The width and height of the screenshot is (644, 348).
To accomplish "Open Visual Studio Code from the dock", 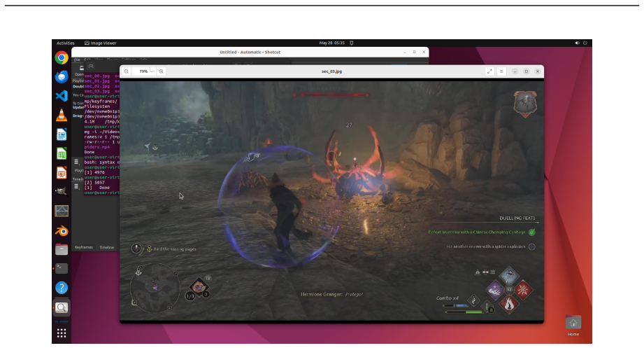I will [62, 96].
